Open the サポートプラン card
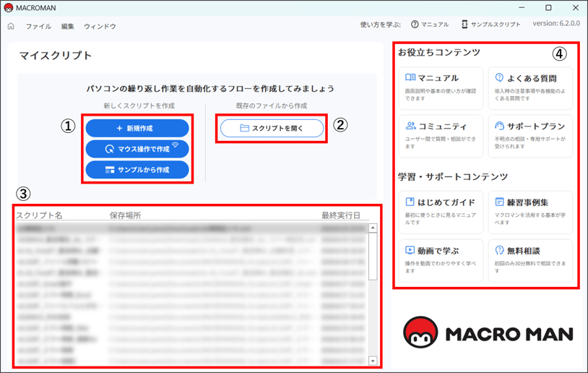 [x=530, y=136]
